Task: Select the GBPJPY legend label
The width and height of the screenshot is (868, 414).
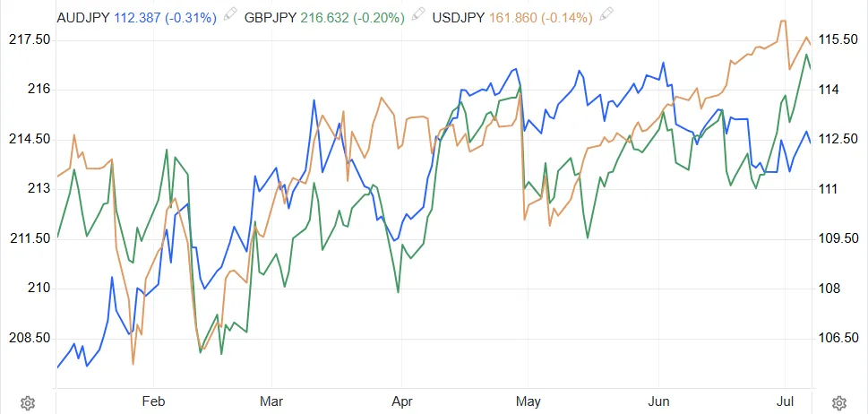Action: [271, 18]
